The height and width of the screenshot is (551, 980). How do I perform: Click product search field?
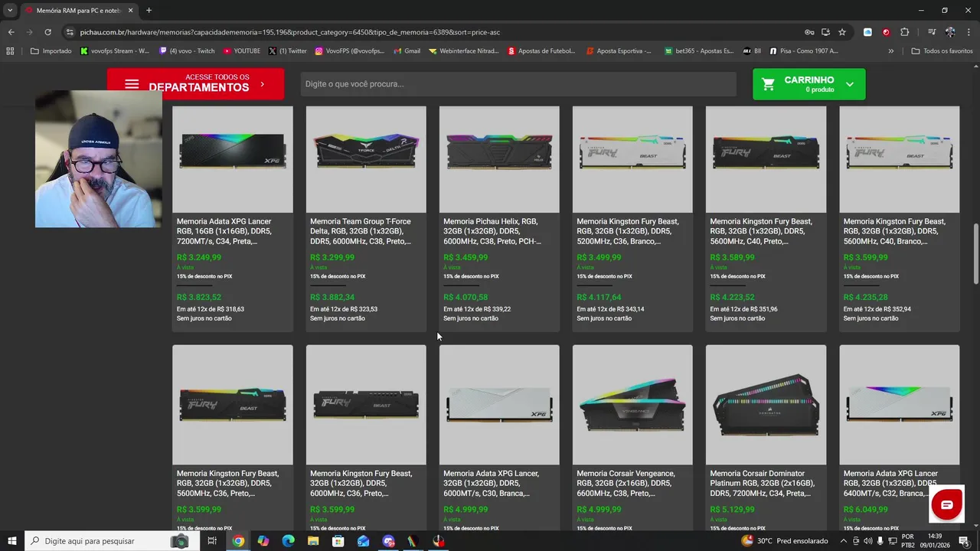(518, 84)
